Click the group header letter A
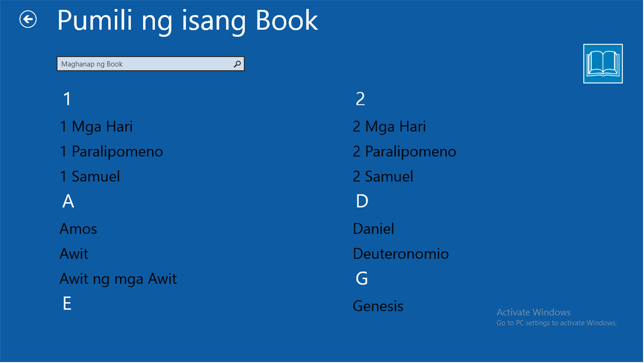 click(68, 202)
